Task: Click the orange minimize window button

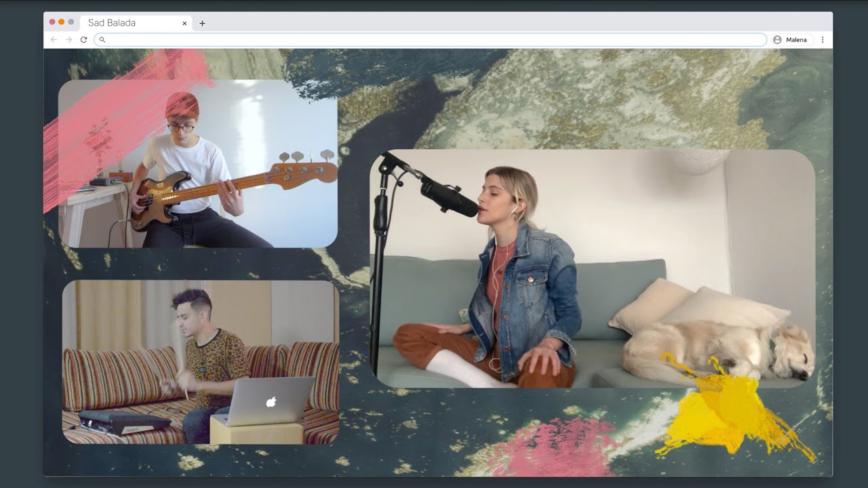Action: 62,22
